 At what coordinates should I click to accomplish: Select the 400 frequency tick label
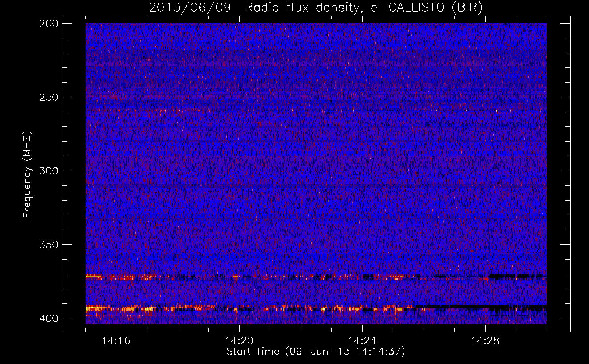pos(49,318)
